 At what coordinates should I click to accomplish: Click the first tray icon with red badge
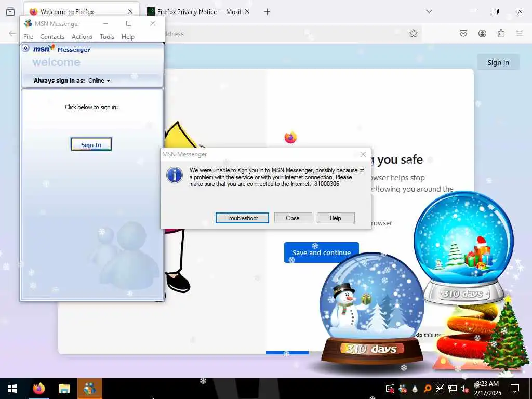pyautogui.click(x=390, y=389)
